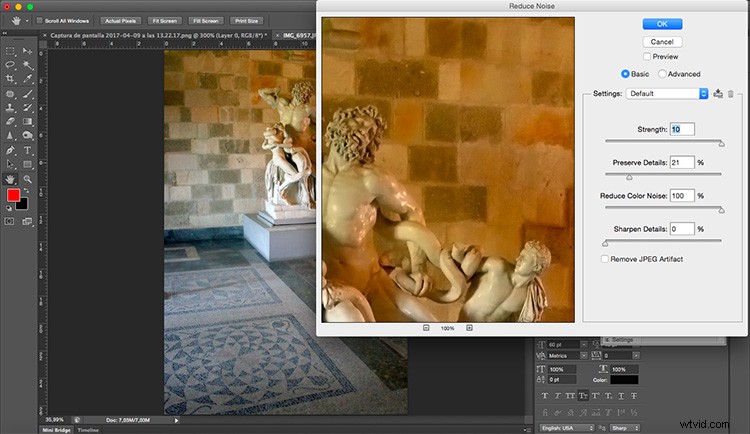Viewport: 750px width, 434px height.
Task: Select the Magic Wand tool
Action: coord(27,65)
